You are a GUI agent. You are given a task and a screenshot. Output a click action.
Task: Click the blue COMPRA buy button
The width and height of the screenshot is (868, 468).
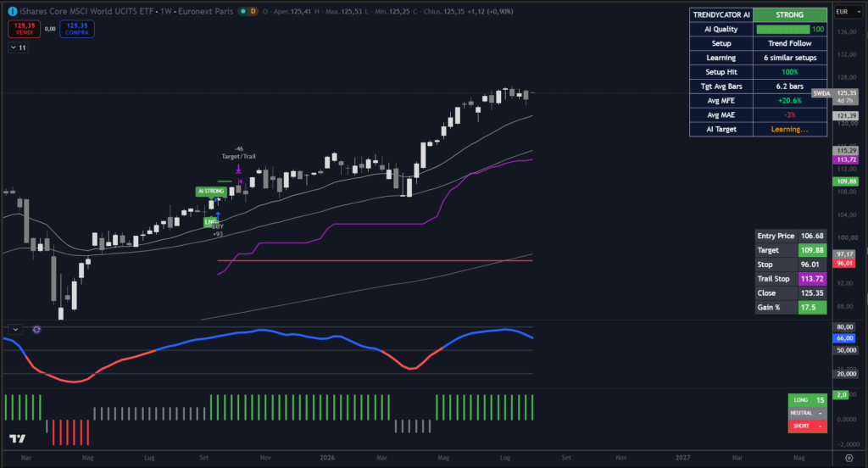tap(77, 29)
